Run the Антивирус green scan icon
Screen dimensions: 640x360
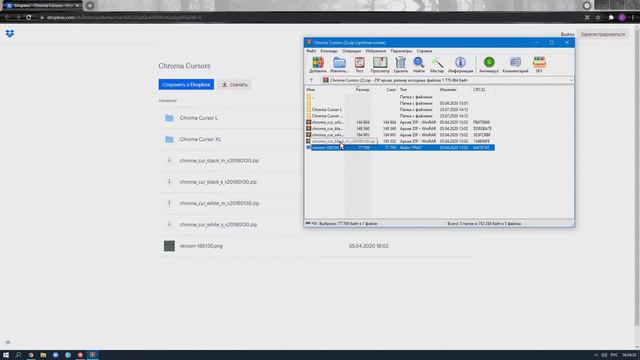[489, 64]
